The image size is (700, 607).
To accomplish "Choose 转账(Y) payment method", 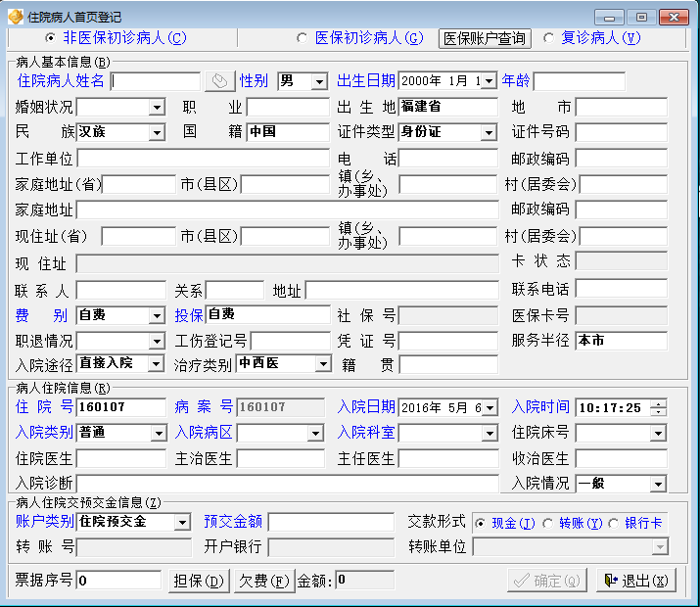I will pyautogui.click(x=548, y=523).
